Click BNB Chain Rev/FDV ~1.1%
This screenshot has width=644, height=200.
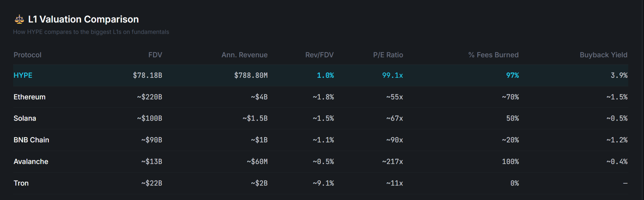click(x=323, y=140)
